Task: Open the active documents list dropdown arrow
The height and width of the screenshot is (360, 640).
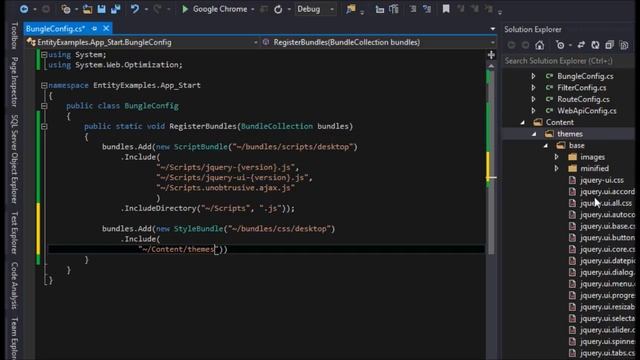Action: 493,29
